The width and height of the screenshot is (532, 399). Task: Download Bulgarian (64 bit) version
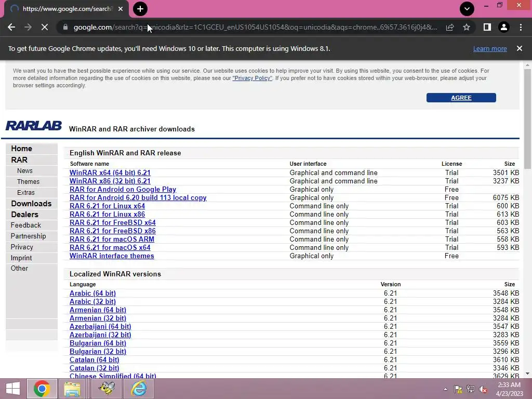click(98, 343)
